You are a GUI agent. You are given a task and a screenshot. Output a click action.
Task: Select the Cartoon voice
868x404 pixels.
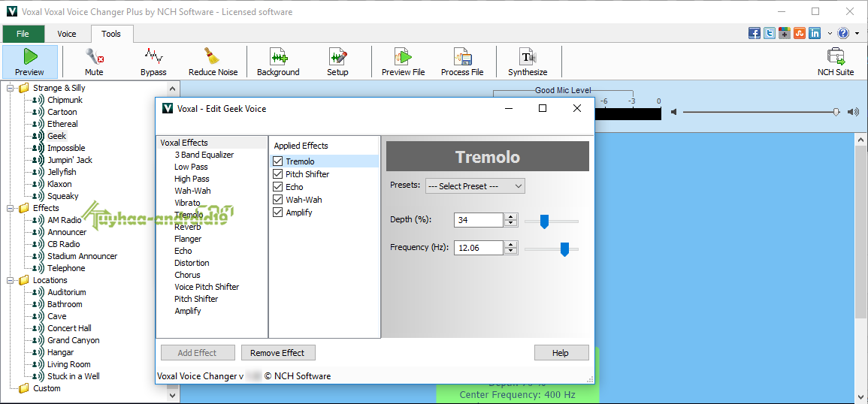[62, 113]
